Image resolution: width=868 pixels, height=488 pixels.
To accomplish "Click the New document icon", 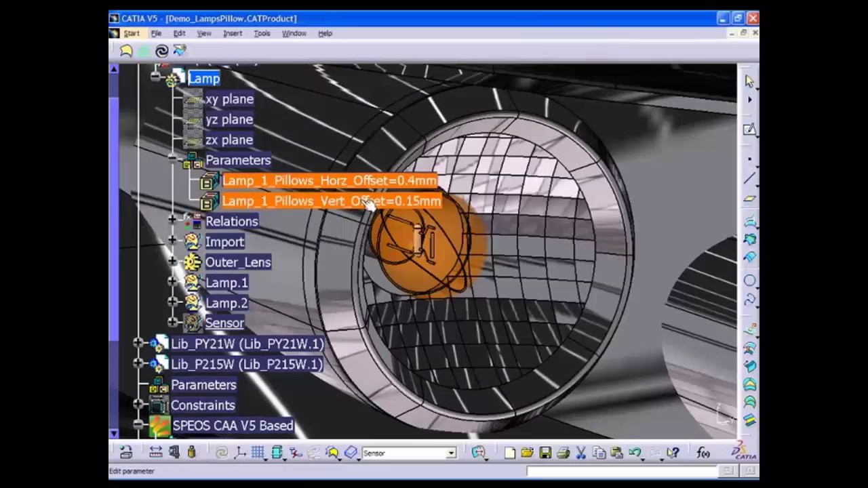I will coord(510,453).
